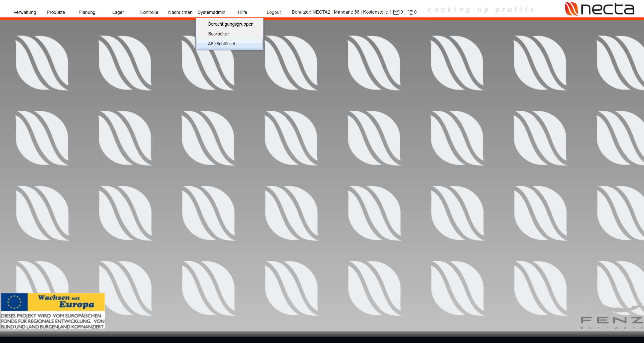This screenshot has height=343, width=644.
Task: Click the Logout link
Action: tap(273, 12)
